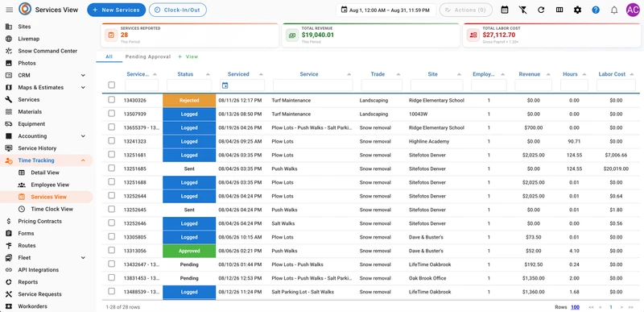Click the Service filter input field
The height and width of the screenshot is (312, 644).
tap(313, 85)
